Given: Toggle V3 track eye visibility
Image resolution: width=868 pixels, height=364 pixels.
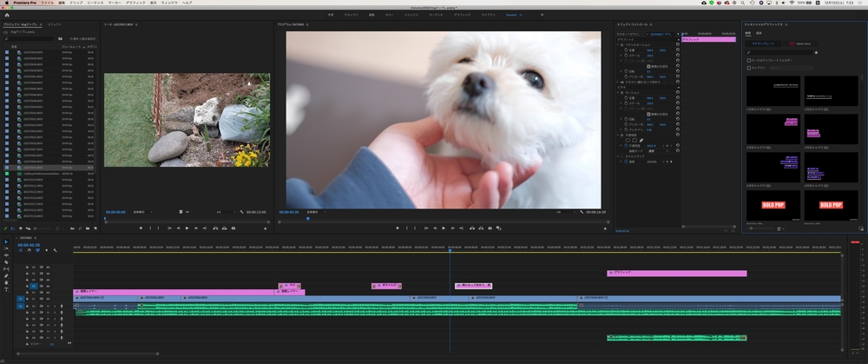Looking at the screenshot, I should (48, 286).
